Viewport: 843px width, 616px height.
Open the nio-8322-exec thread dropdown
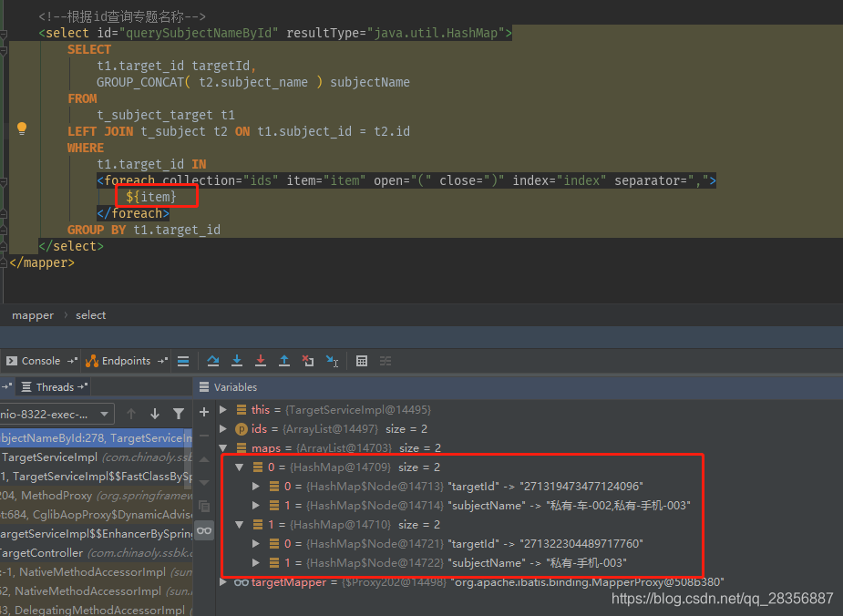tap(57, 415)
